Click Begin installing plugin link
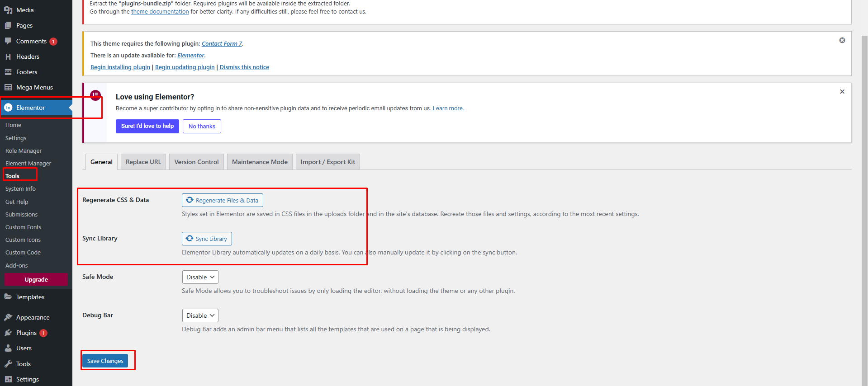868x386 pixels. click(x=120, y=67)
